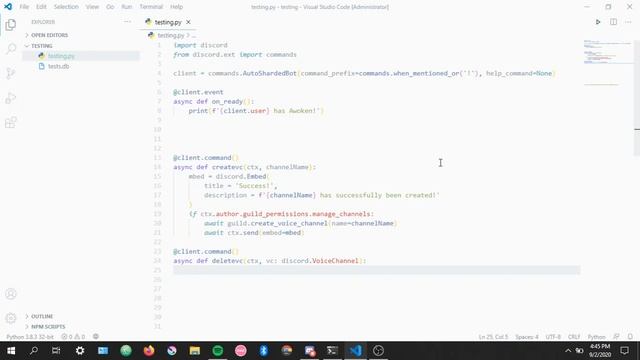Change file encoding UTF-8 in status bar
Viewport: 640px width, 360px height.
point(553,337)
